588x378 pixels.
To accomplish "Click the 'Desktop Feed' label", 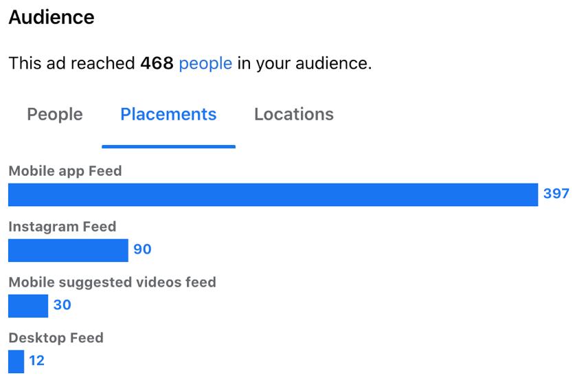I will pyautogui.click(x=56, y=338).
